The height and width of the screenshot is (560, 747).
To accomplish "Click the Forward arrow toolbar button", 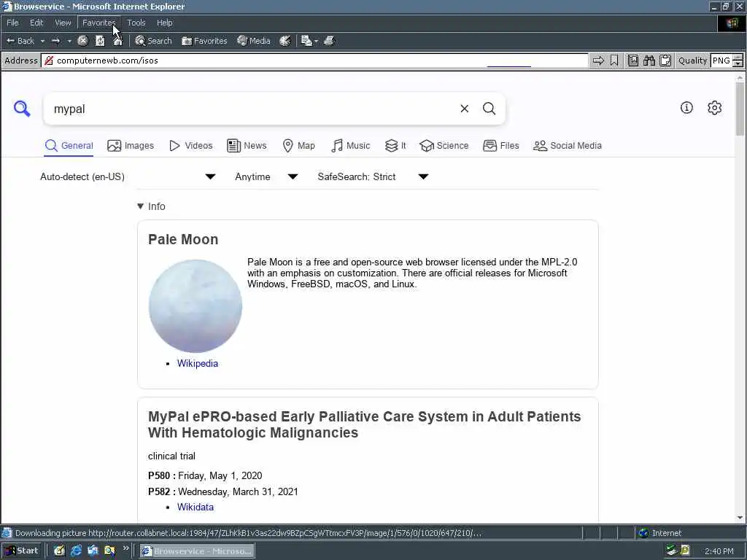I will 55,41.
